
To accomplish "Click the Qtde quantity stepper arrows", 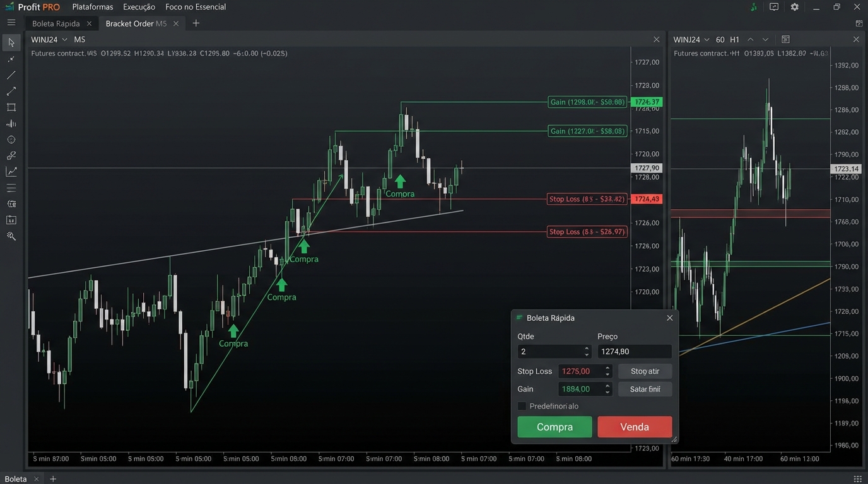I will point(587,352).
